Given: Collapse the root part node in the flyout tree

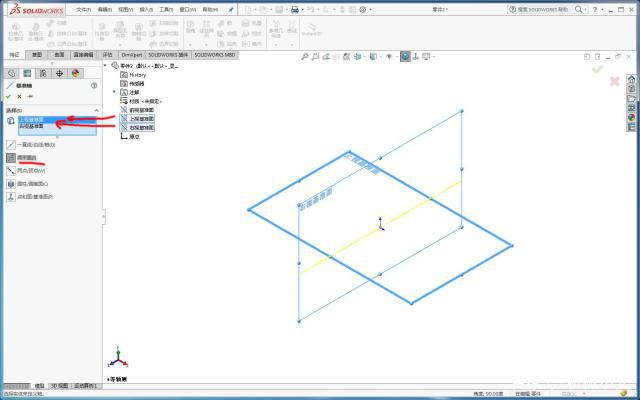Looking at the screenshot, I should pyautogui.click(x=105, y=66).
